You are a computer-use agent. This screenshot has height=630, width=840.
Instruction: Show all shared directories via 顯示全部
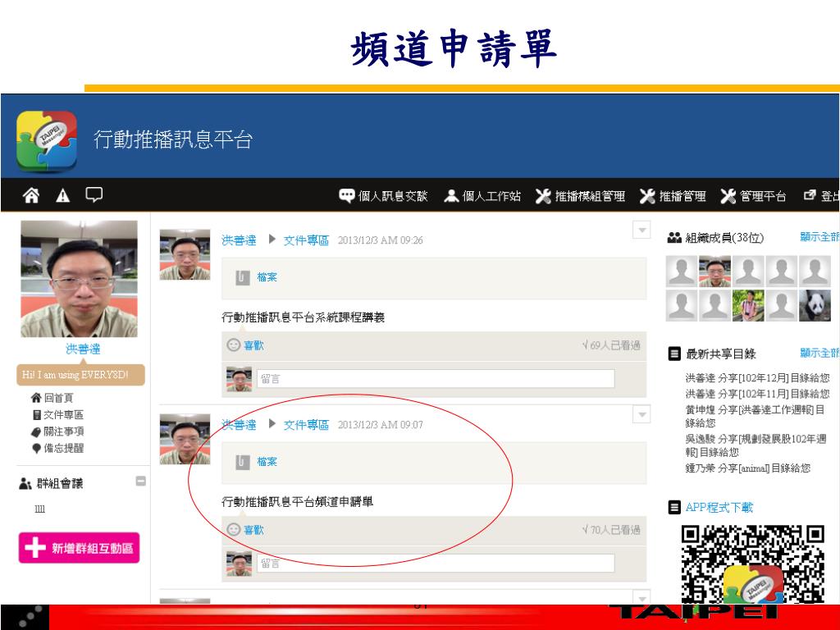pyautogui.click(x=819, y=353)
